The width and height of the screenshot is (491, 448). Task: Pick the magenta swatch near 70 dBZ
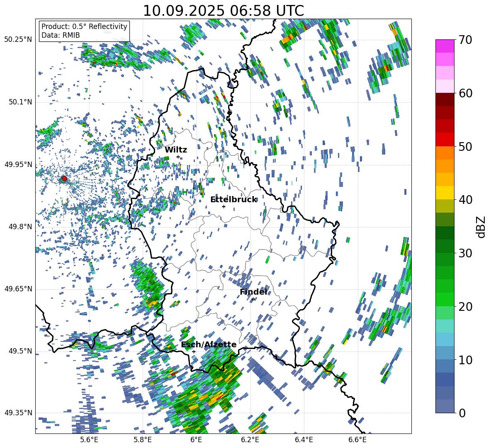pos(445,46)
